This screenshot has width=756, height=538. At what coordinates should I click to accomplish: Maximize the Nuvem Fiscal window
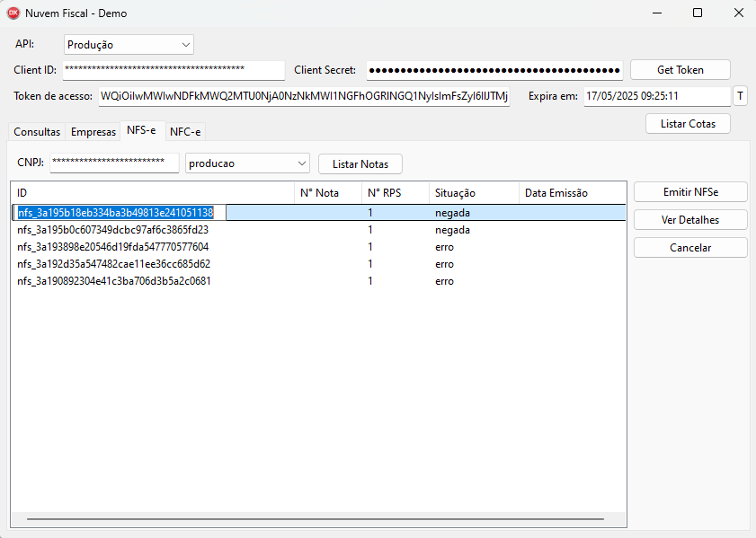(698, 13)
